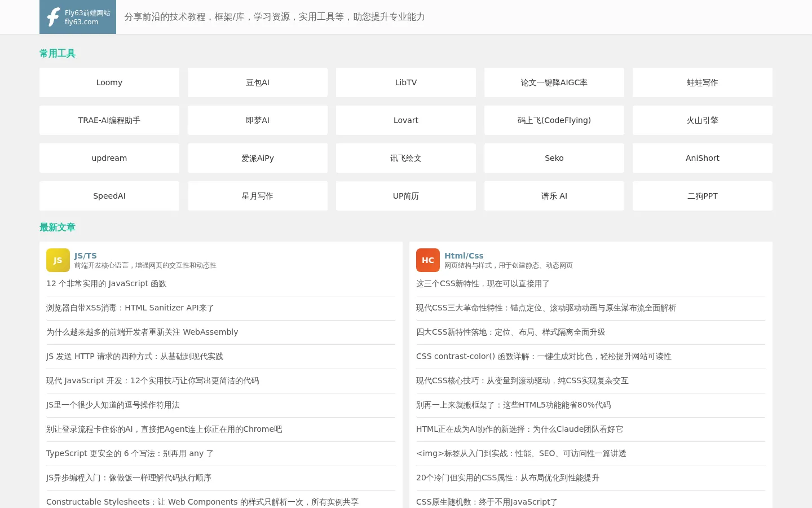This screenshot has height=508, width=812.
Task: Open HTML5功能能省80%代码 article
Action: pyautogui.click(x=514, y=405)
